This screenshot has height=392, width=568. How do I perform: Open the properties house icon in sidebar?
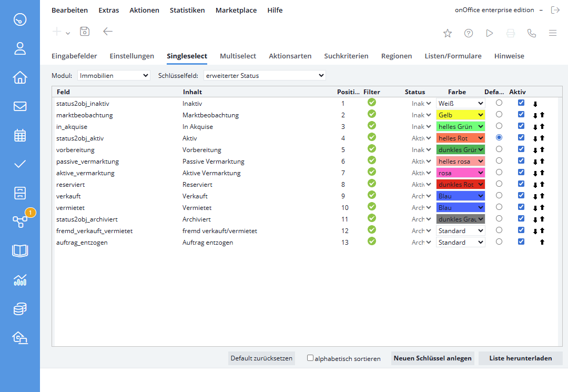click(x=20, y=78)
